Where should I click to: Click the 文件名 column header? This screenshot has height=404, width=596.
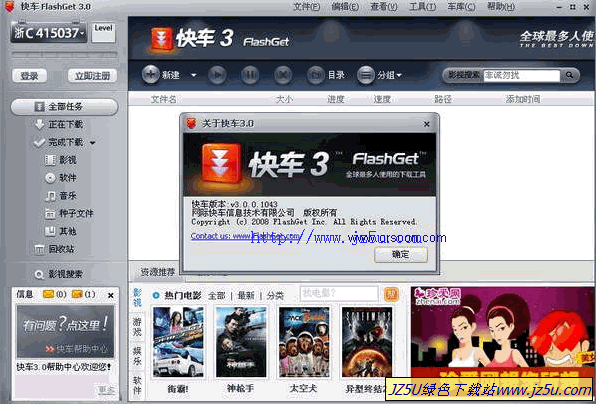point(163,99)
